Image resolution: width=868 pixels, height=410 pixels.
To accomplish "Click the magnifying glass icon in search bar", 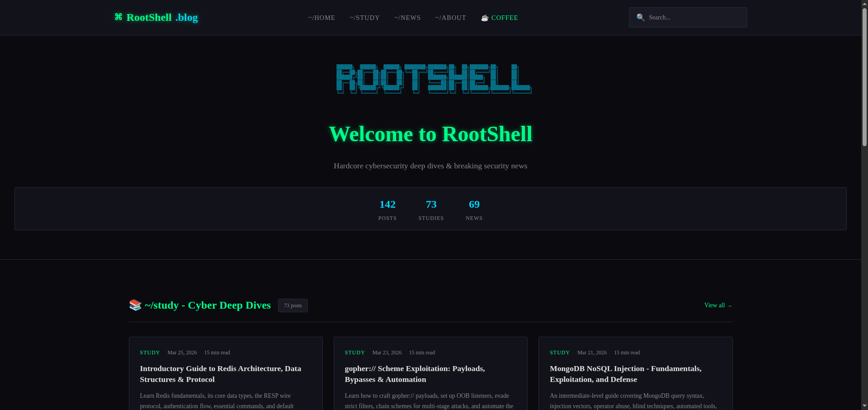I will pyautogui.click(x=640, y=17).
